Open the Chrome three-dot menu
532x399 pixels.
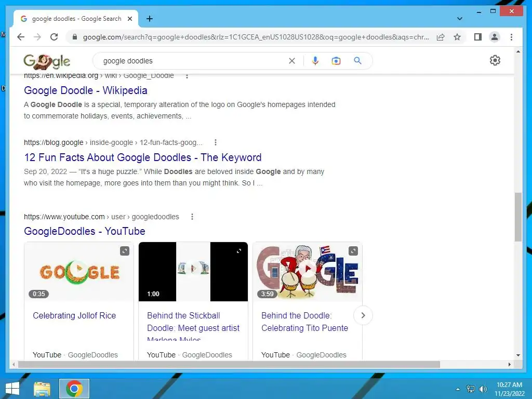(x=511, y=37)
